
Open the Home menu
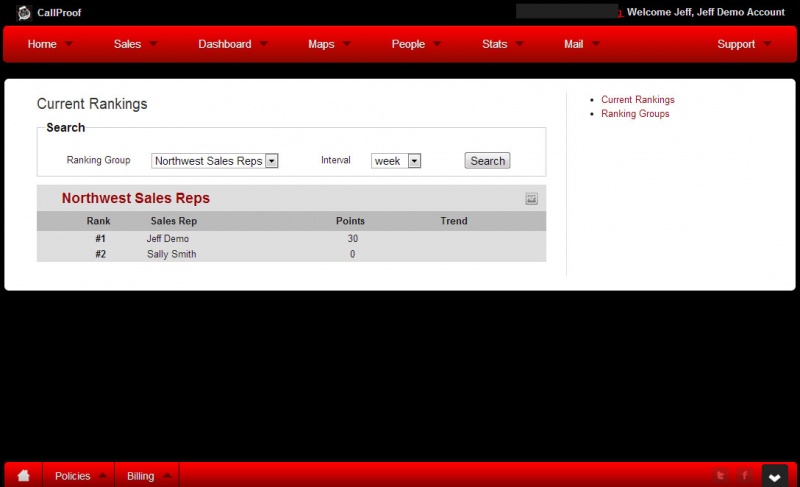click(x=49, y=44)
